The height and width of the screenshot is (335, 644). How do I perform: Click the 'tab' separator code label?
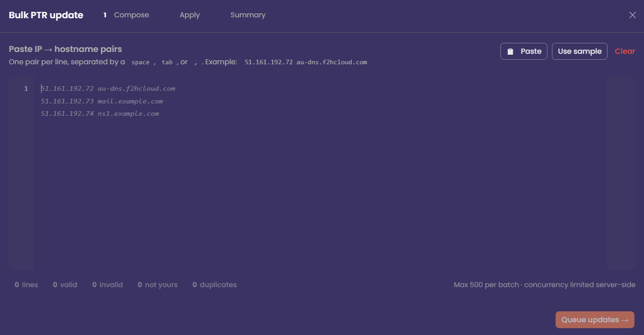167,62
